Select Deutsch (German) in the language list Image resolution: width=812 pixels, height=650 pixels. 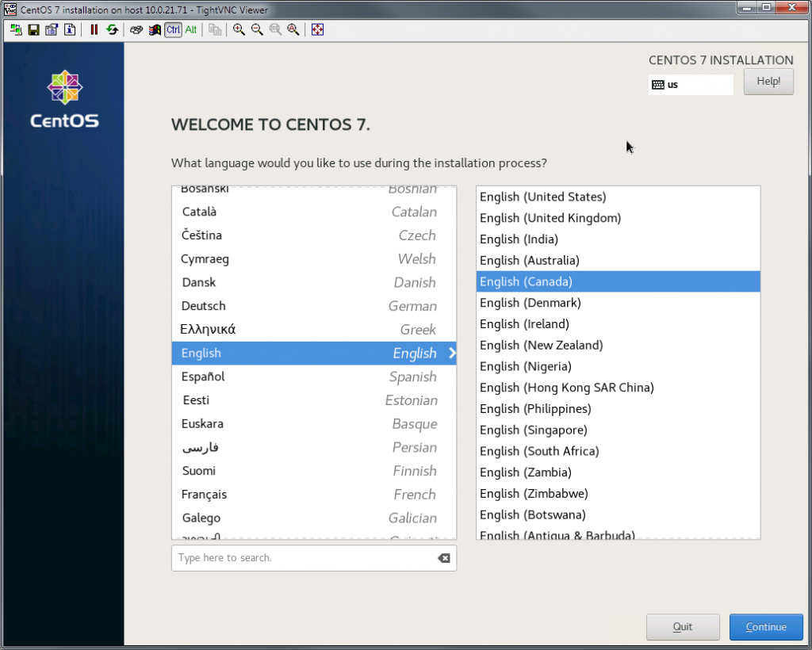click(x=314, y=306)
